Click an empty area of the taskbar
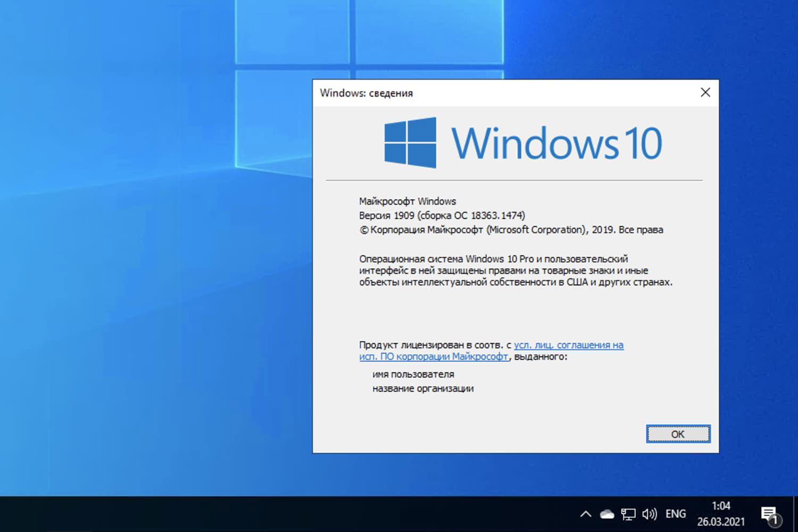The width and height of the screenshot is (798, 532). coord(319,513)
